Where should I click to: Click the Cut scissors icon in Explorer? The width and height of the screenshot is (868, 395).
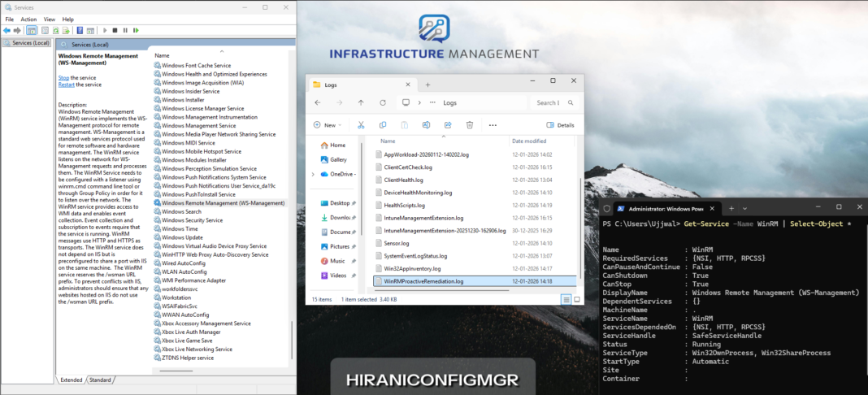tap(360, 125)
